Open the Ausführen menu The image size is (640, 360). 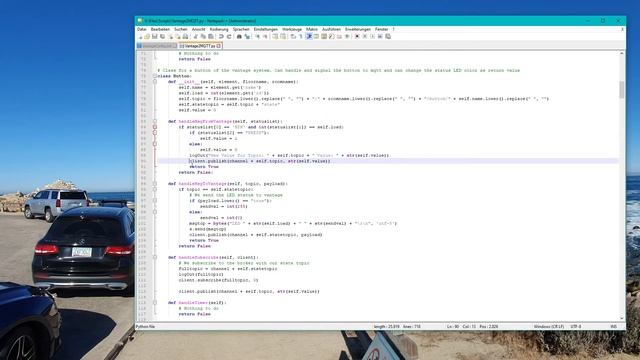[x=331, y=29]
